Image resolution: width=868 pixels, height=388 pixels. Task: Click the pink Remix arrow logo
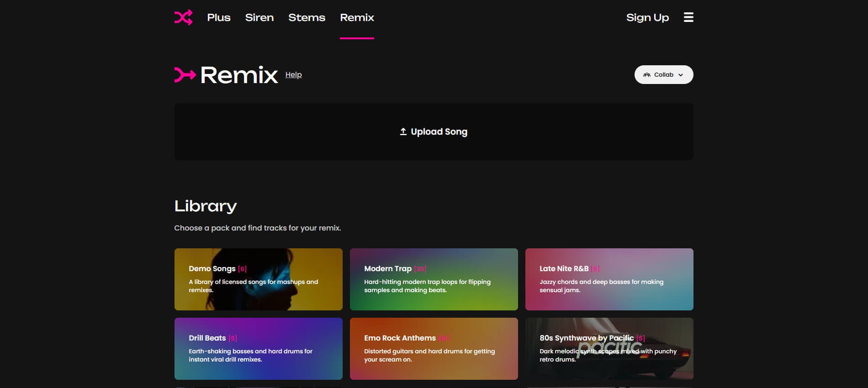185,75
